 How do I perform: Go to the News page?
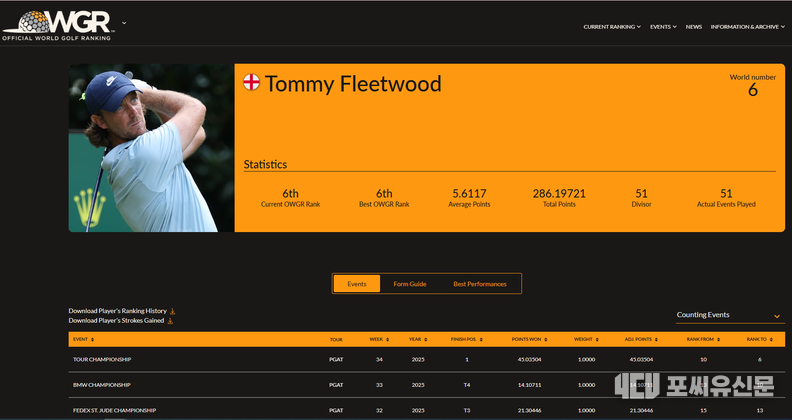[694, 27]
